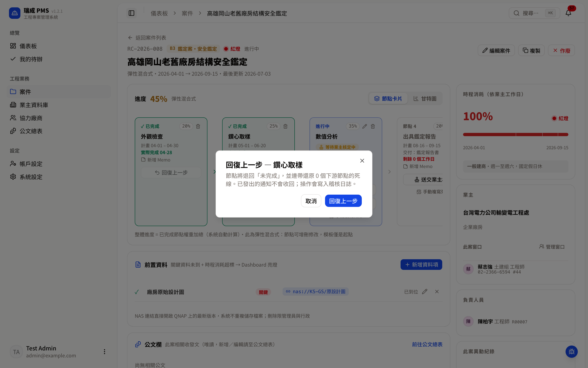Click the checkmark of 廠房原始設計圖
This screenshot has height=368, width=588.
pos(137,292)
